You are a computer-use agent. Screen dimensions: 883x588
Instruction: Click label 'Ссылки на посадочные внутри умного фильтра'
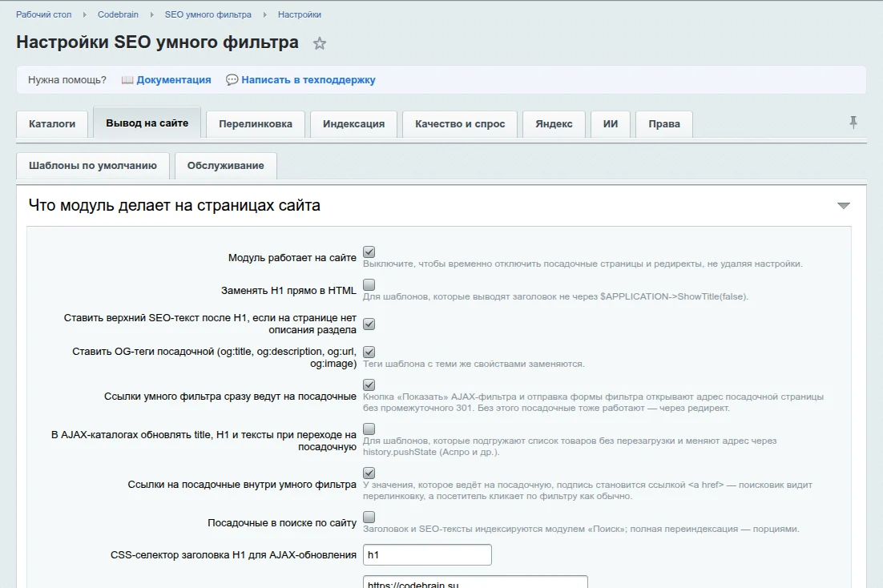click(242, 485)
